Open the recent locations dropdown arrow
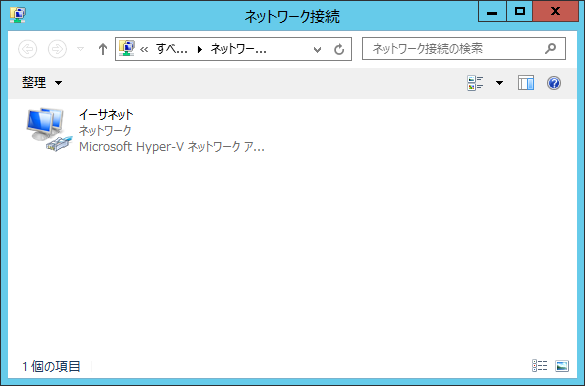 tap(80, 49)
